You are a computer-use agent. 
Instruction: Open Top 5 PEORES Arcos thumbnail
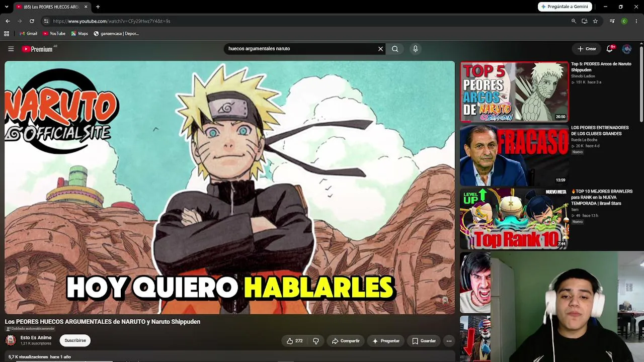click(514, 92)
